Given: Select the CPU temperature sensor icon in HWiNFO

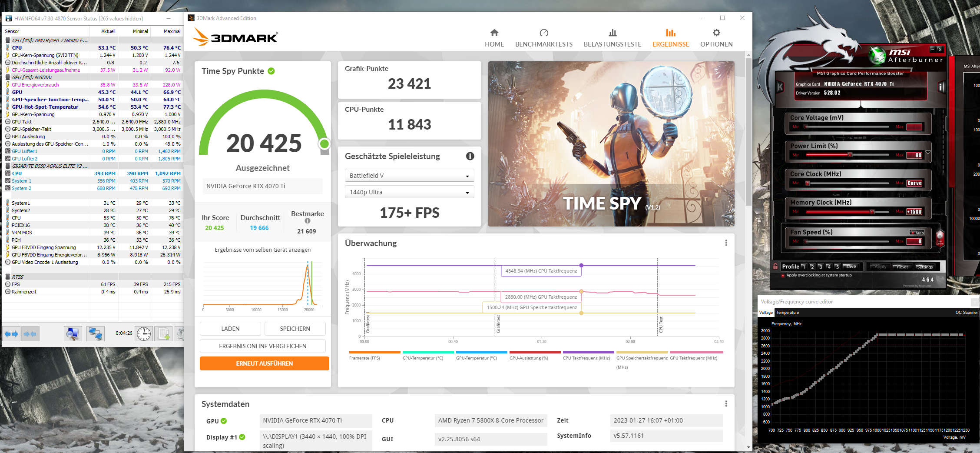Looking at the screenshot, I should (7, 48).
